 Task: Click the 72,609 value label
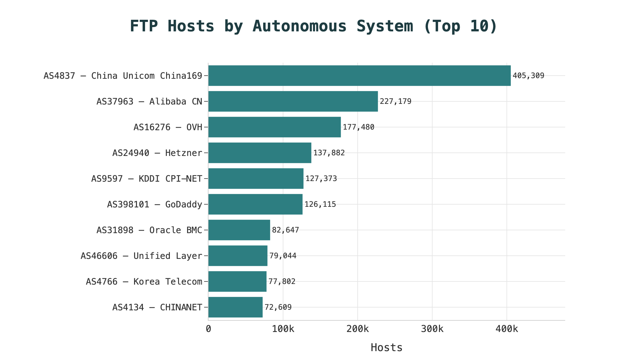click(x=278, y=307)
